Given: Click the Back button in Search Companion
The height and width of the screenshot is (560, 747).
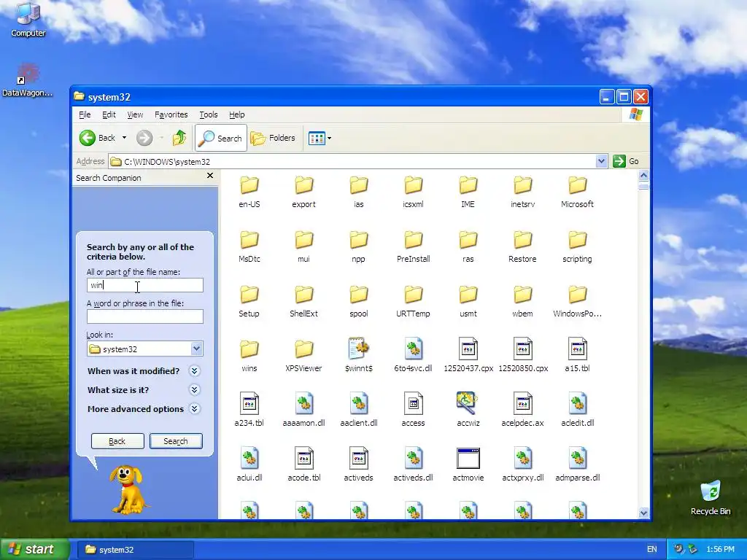Looking at the screenshot, I should coord(117,441).
